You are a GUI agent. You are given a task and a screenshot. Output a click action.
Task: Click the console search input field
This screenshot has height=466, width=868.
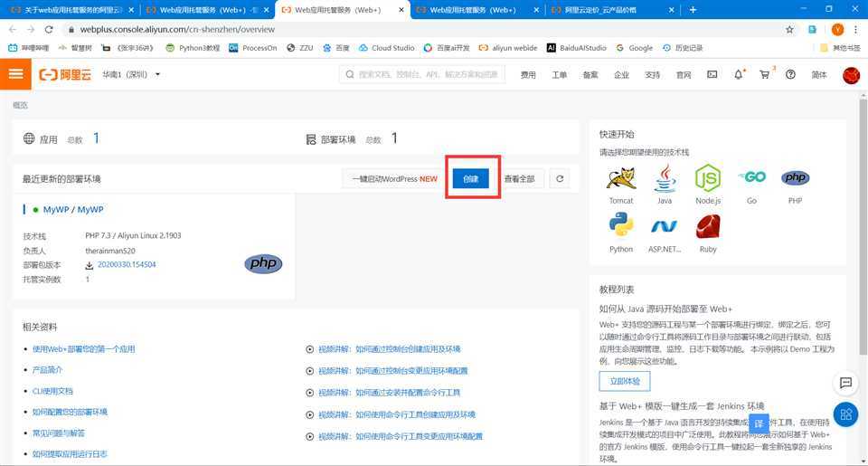422,74
